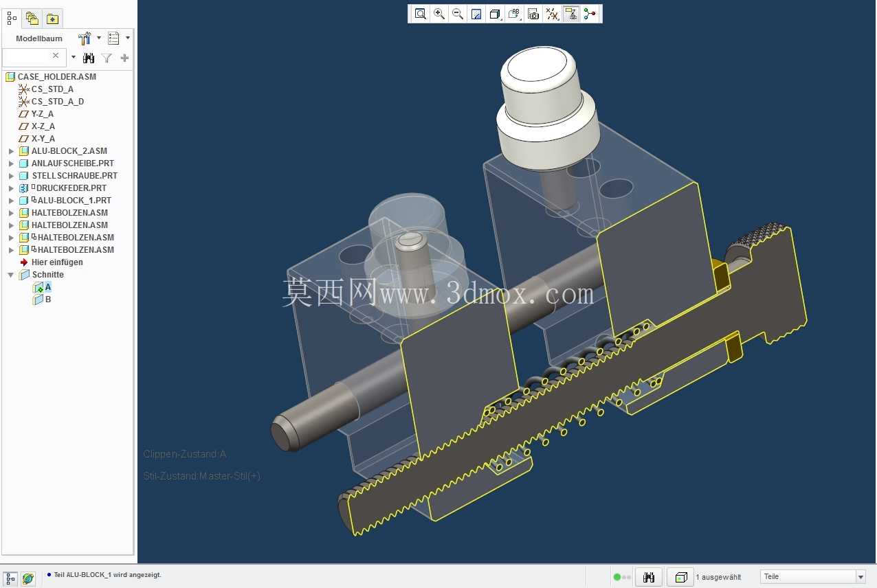Select cross-section A under Schnitte

(x=48, y=287)
